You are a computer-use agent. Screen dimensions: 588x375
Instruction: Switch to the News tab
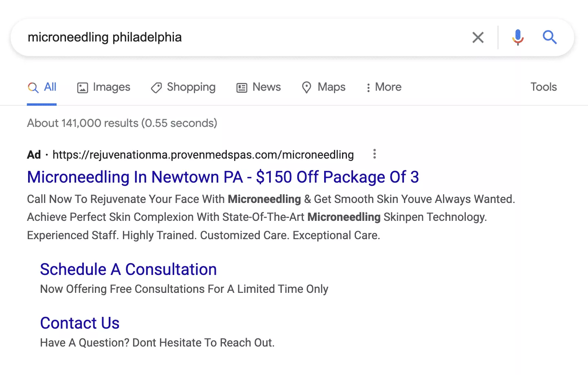pos(259,87)
